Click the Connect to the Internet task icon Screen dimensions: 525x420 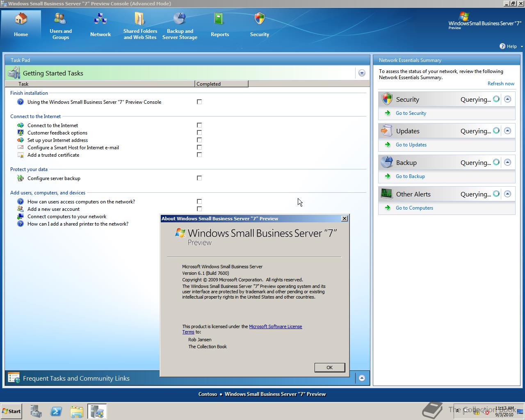pos(21,126)
